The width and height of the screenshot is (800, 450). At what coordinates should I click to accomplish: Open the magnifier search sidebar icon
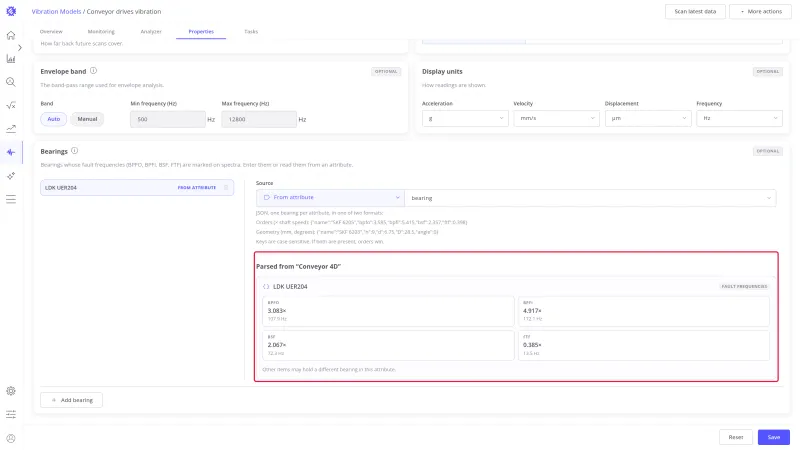(11, 82)
